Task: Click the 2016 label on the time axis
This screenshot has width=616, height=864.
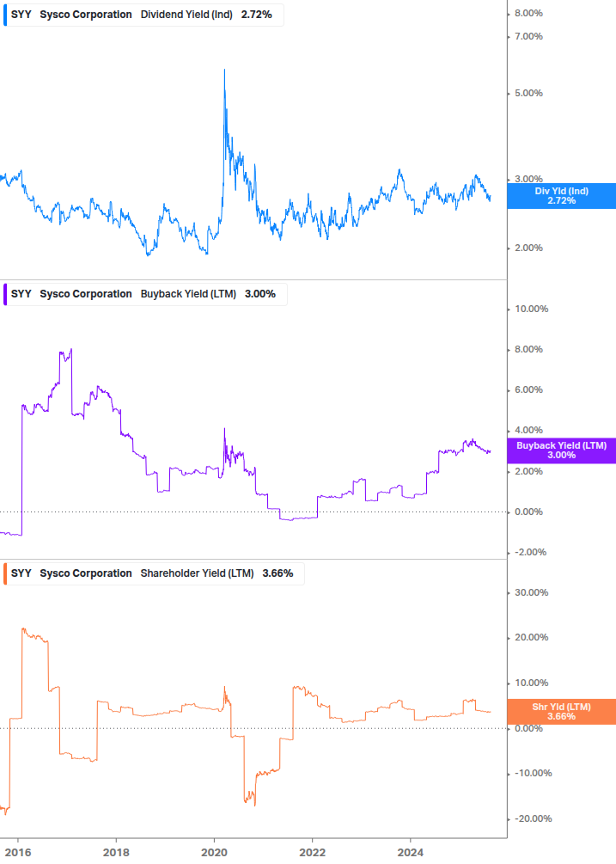Action: [x=18, y=853]
